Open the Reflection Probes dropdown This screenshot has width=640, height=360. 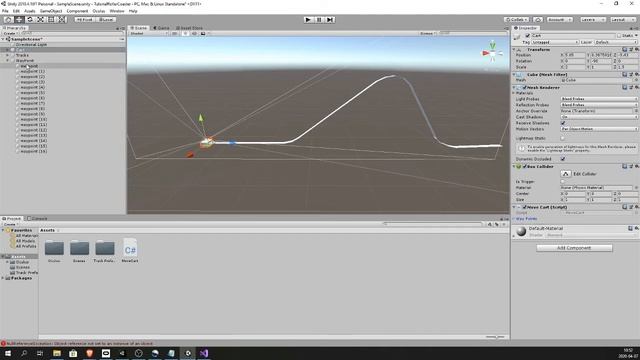click(599, 105)
